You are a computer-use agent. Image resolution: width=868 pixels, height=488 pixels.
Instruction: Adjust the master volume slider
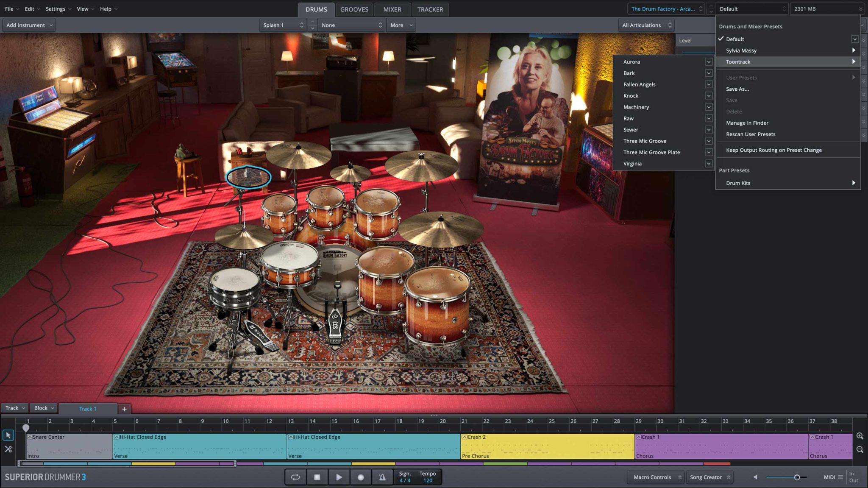point(797,477)
